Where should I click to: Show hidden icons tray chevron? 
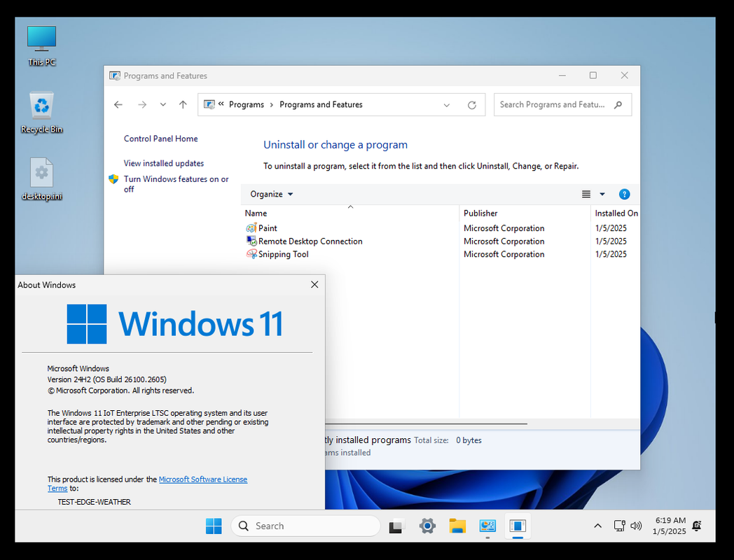598,526
